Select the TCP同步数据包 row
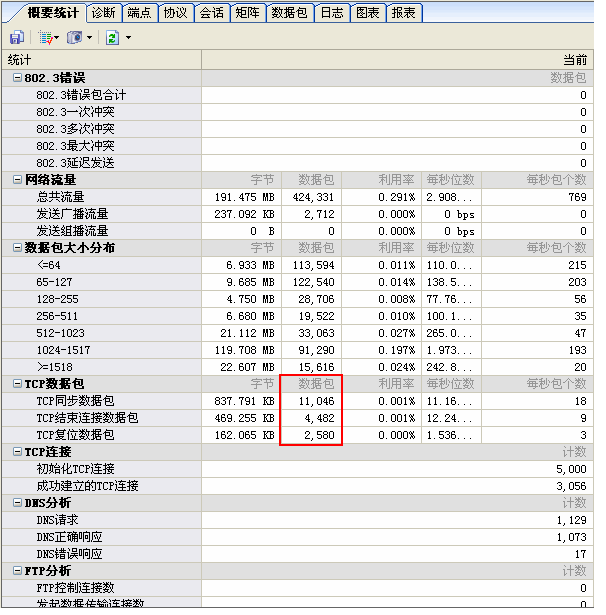This screenshot has width=606, height=615. (297, 401)
